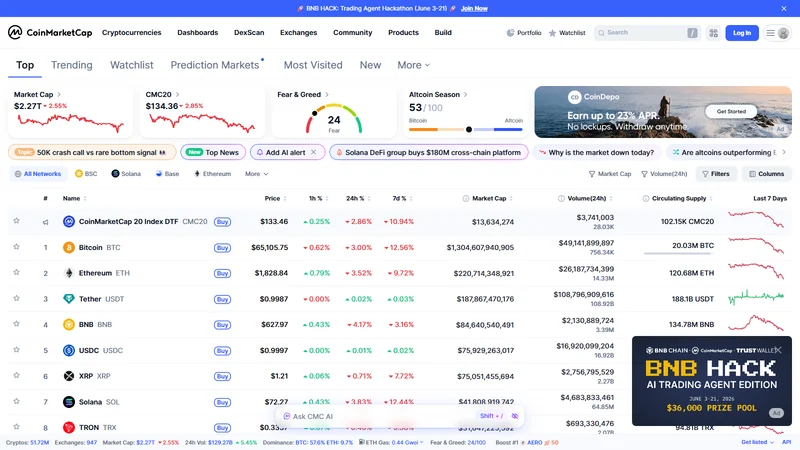The image size is (800, 450).
Task: Star Ethereum to add to watchlist
Action: click(16, 272)
